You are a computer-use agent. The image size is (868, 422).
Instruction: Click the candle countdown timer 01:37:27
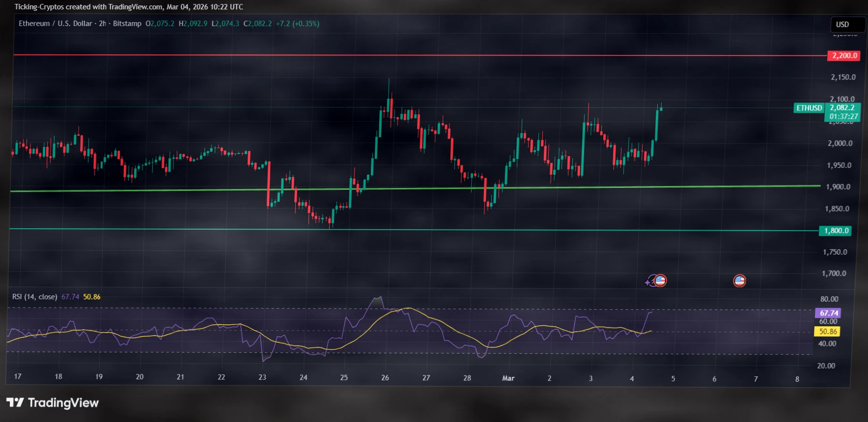(843, 116)
